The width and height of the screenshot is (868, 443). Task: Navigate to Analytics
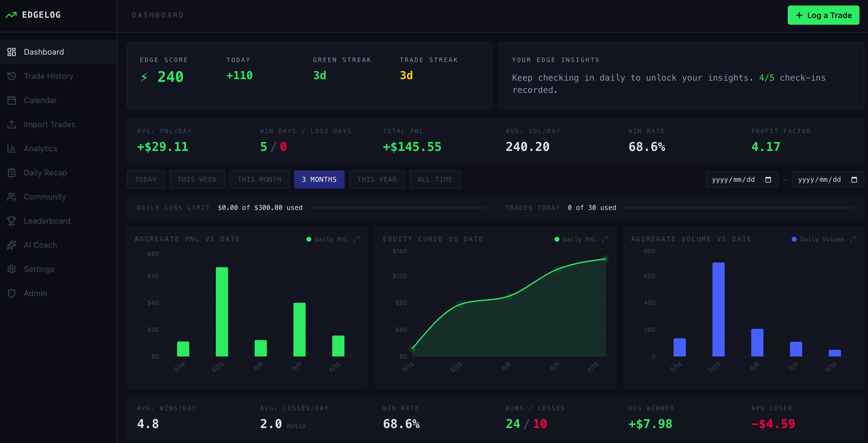(58, 148)
